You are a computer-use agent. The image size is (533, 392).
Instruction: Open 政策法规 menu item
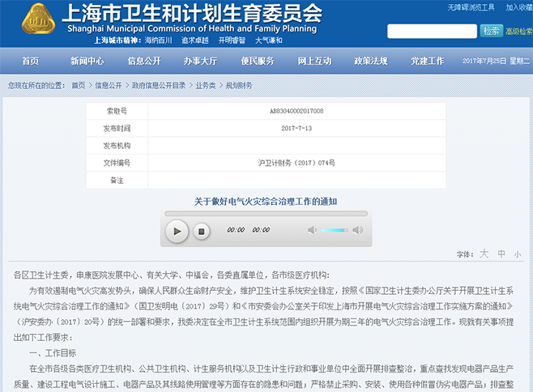pos(370,61)
